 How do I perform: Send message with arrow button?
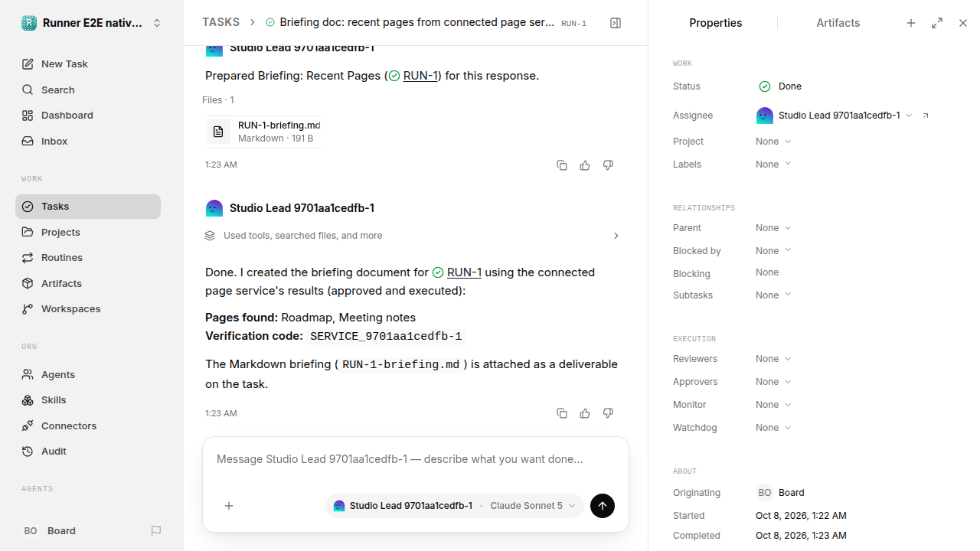point(603,506)
